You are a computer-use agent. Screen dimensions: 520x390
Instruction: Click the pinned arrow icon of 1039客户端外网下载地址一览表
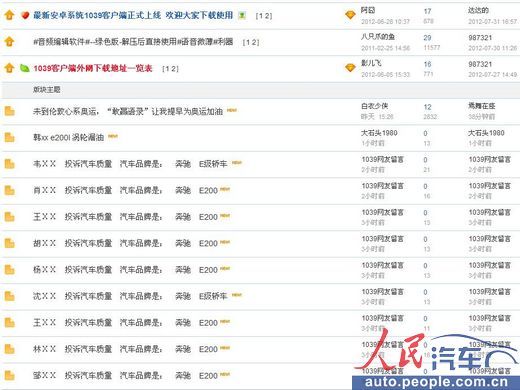pos(9,68)
